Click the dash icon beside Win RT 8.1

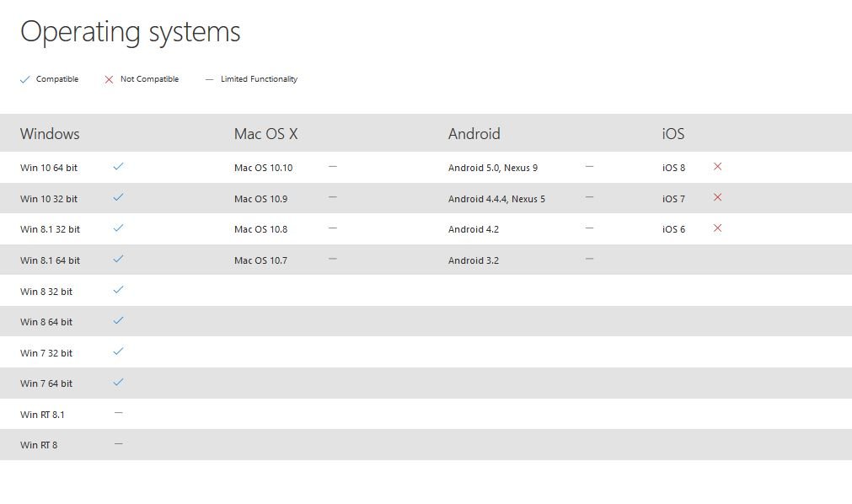(118, 413)
